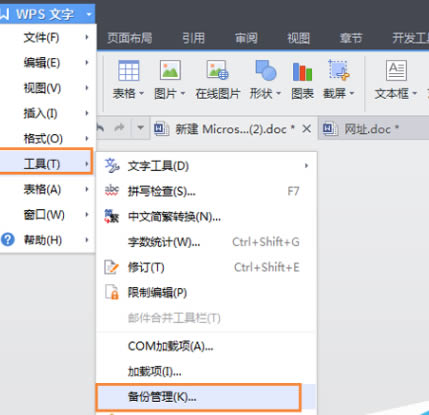Click the 在线图片 online picture icon
The width and height of the screenshot is (429, 415).
(x=217, y=70)
